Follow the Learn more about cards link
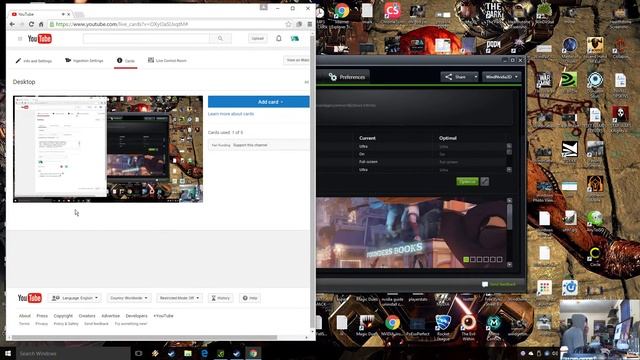This screenshot has height=360, width=640. [x=231, y=114]
